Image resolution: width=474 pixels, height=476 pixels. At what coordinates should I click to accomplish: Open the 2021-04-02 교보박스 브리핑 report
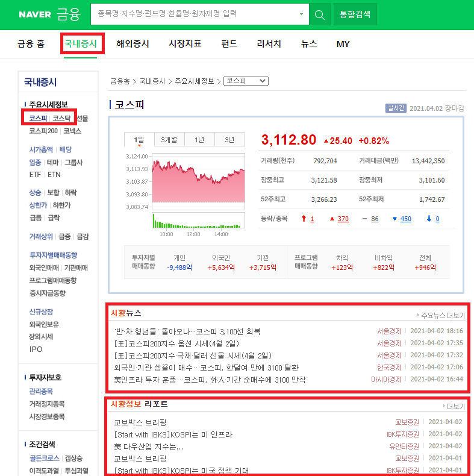140,422
